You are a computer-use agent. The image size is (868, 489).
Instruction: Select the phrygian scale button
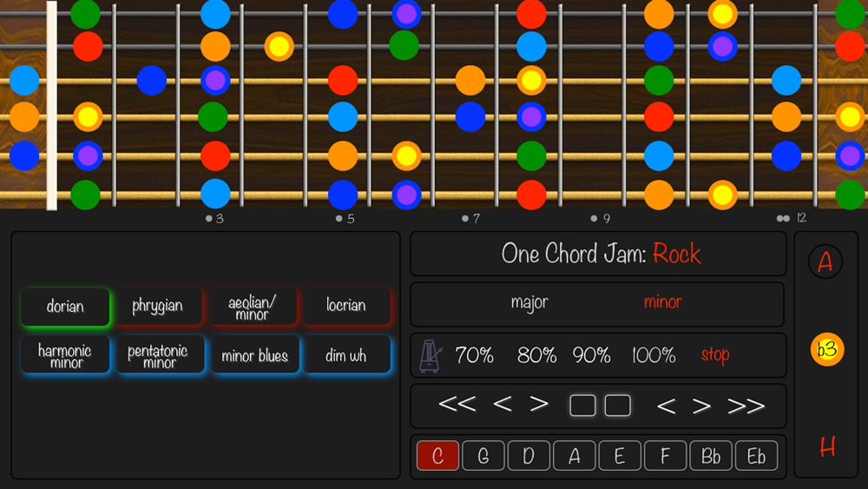click(x=158, y=306)
